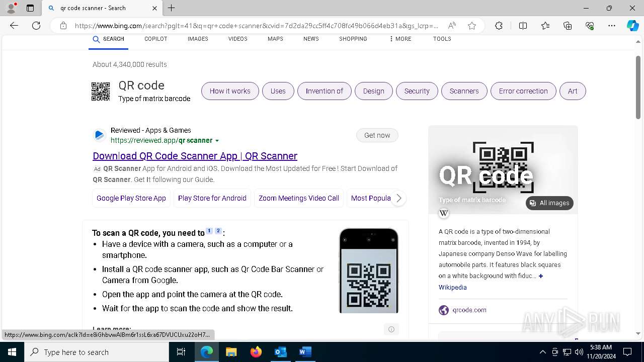Click the address bar URL
The image size is (644, 362).
click(257, 26)
